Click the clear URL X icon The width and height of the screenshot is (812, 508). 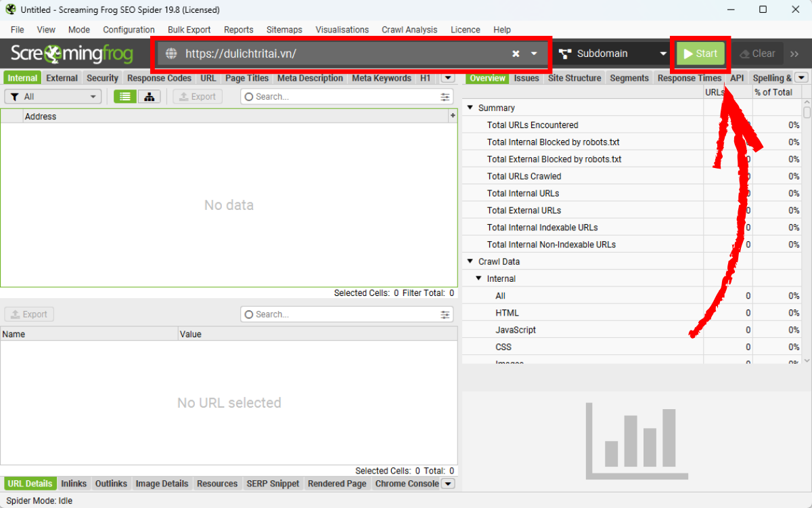516,54
